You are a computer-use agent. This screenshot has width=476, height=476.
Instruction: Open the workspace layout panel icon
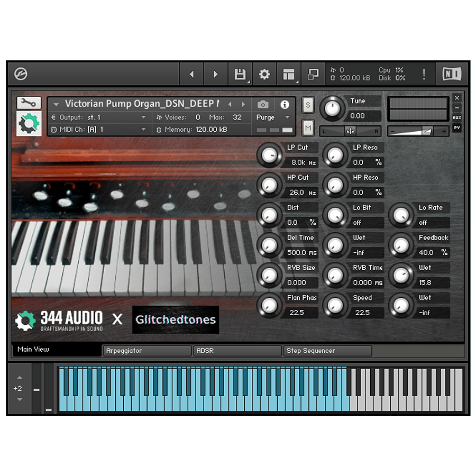point(289,74)
